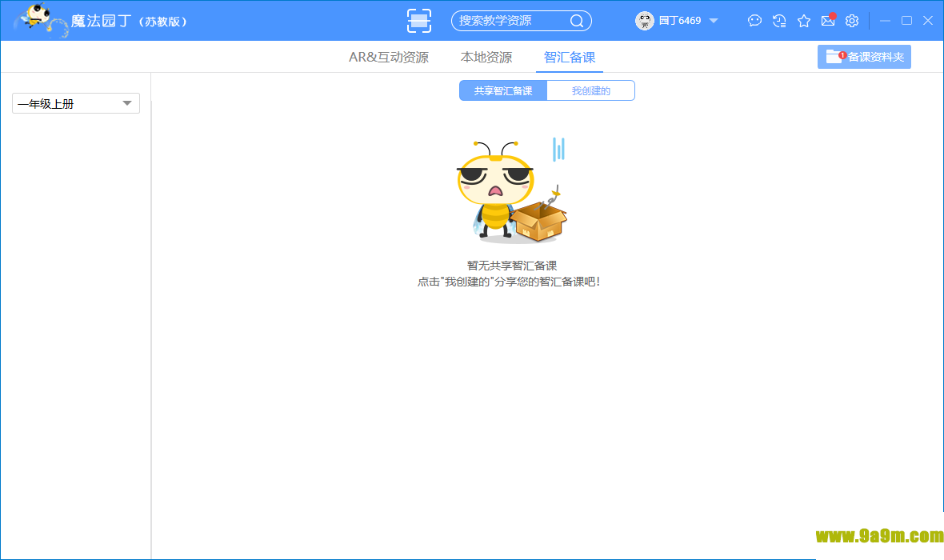
Task: Minimize the application window
Action: point(885,21)
